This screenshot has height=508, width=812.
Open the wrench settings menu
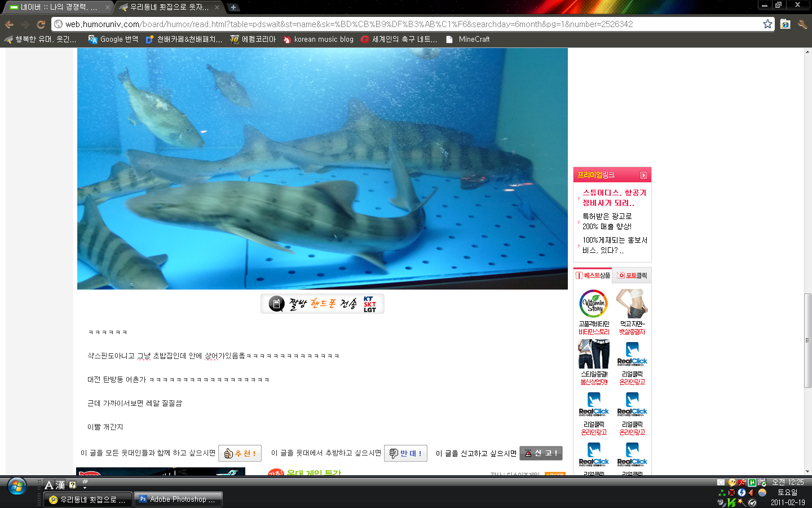coord(802,24)
